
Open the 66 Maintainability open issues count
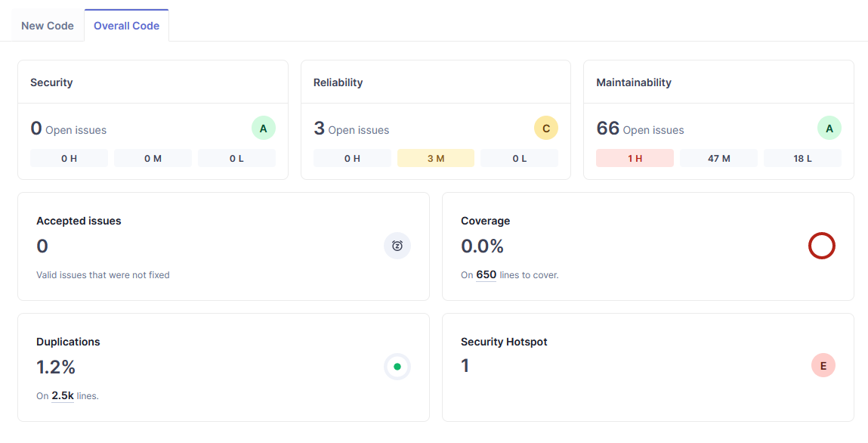[x=608, y=129]
